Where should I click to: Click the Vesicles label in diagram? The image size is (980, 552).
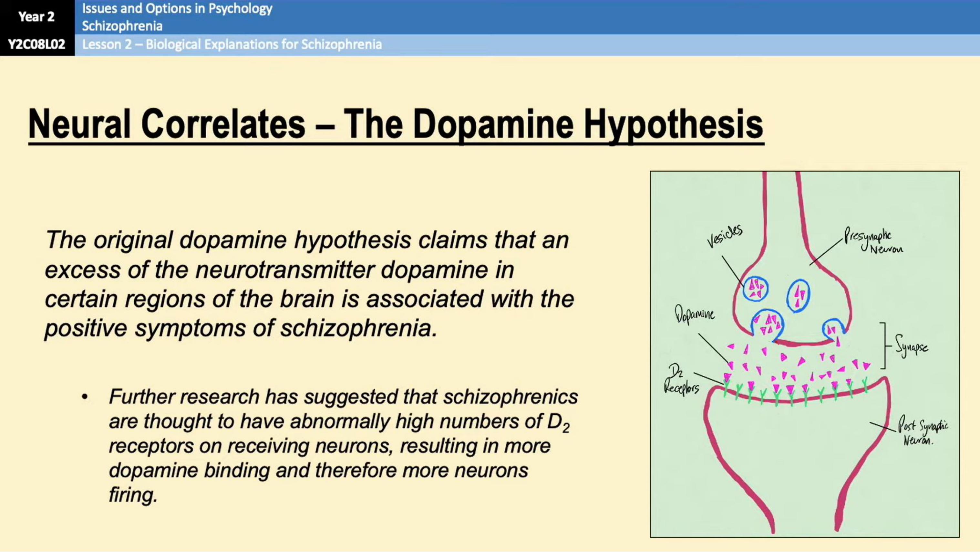[725, 236]
